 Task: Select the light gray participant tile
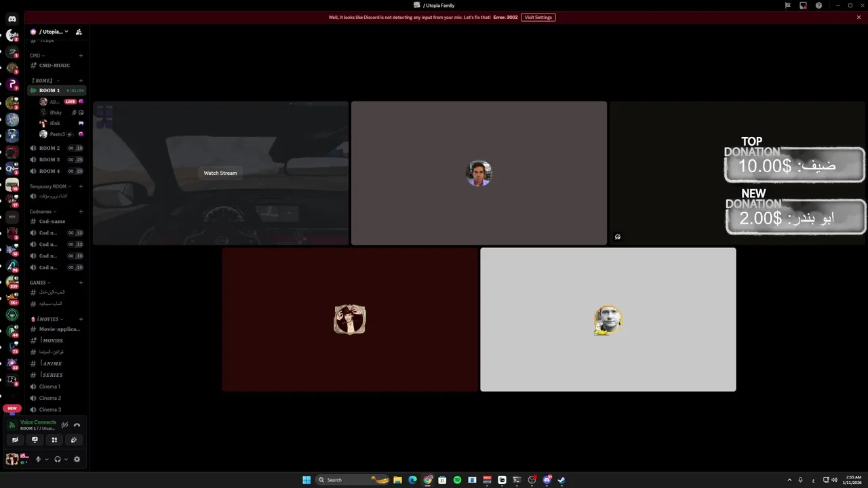[608, 319]
